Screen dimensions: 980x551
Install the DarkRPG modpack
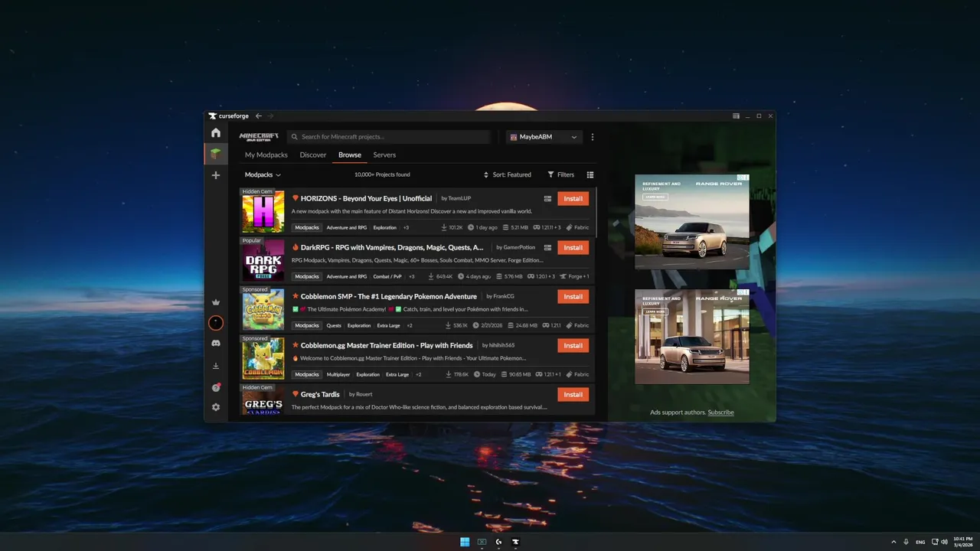[573, 247]
